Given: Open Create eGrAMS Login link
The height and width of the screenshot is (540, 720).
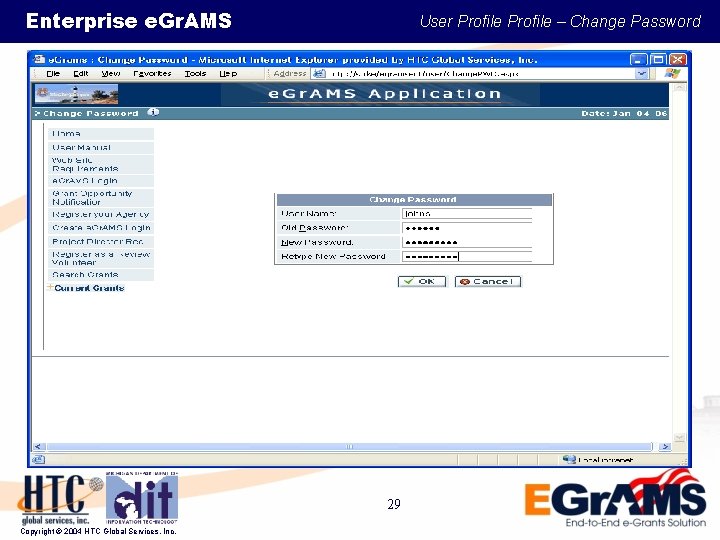Looking at the screenshot, I should (x=101, y=228).
